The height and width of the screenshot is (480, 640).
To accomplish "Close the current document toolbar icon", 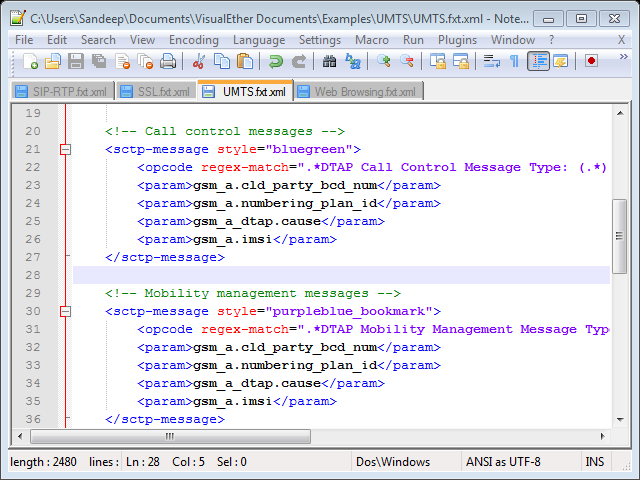I will 122,61.
